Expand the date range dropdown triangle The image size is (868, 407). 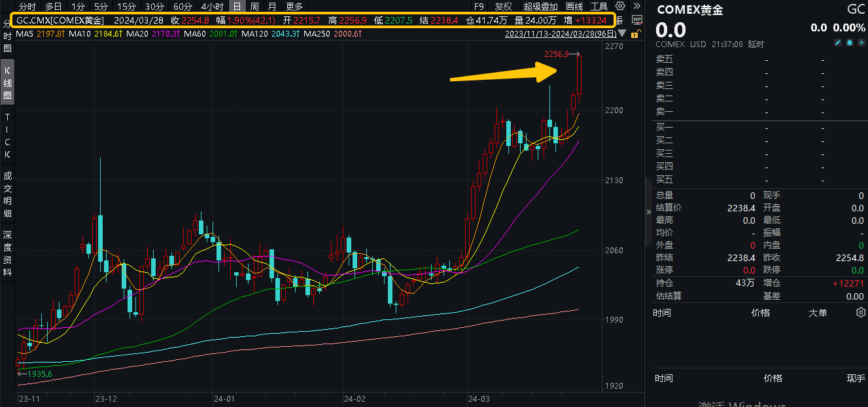coord(622,33)
